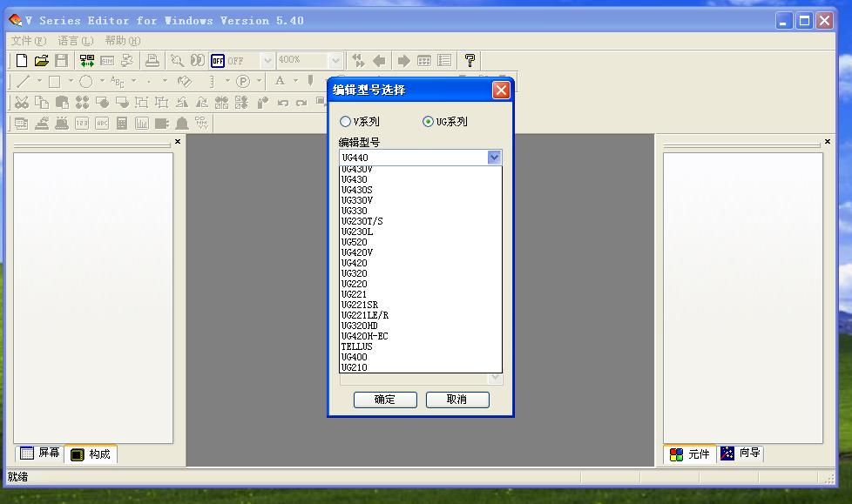852x504 pixels.
Task: Open the 400% zoom dropdown
Action: (x=335, y=61)
